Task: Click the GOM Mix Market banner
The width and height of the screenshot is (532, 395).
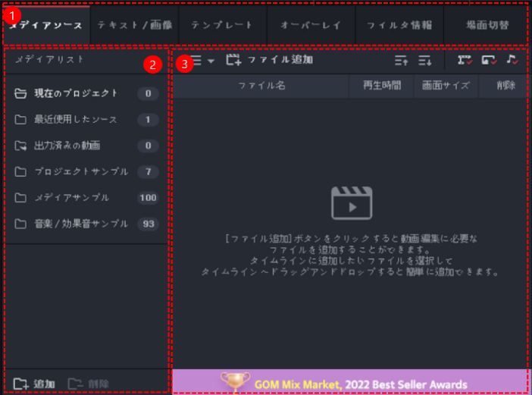Action: tap(349, 383)
